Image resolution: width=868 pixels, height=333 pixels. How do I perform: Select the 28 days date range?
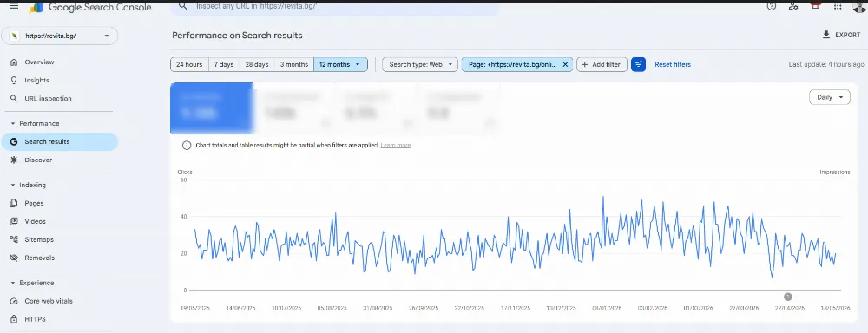click(257, 64)
